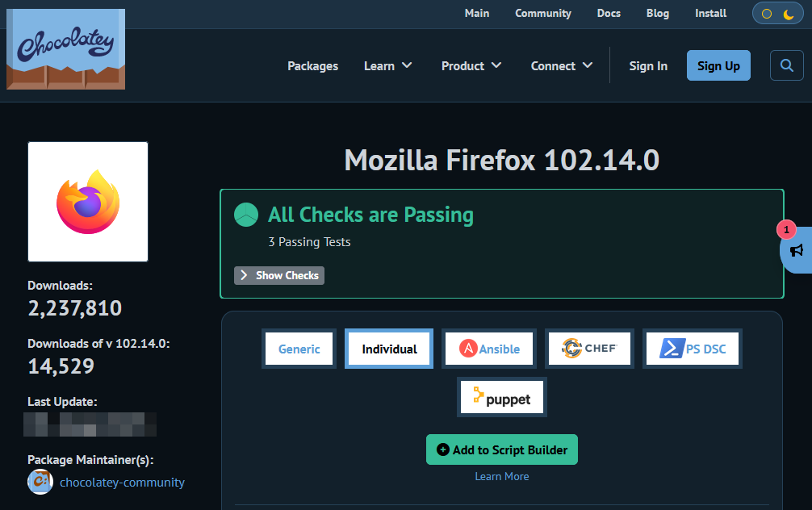Screen dimensions: 812x510
Task: Open the Install top navigation link
Action: point(710,14)
